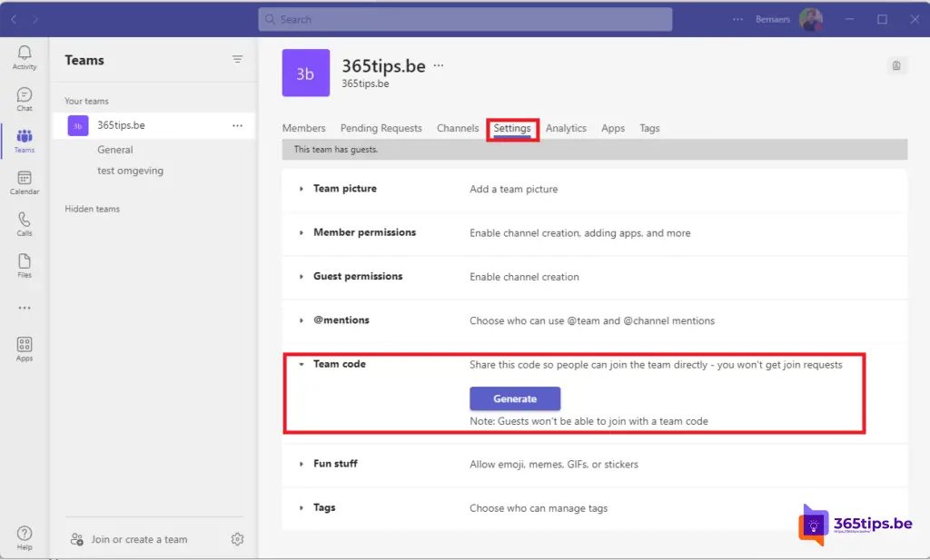Click 'Allow emoji, memes, GIFs, or stickers'
The image size is (930, 560).
(554, 464)
